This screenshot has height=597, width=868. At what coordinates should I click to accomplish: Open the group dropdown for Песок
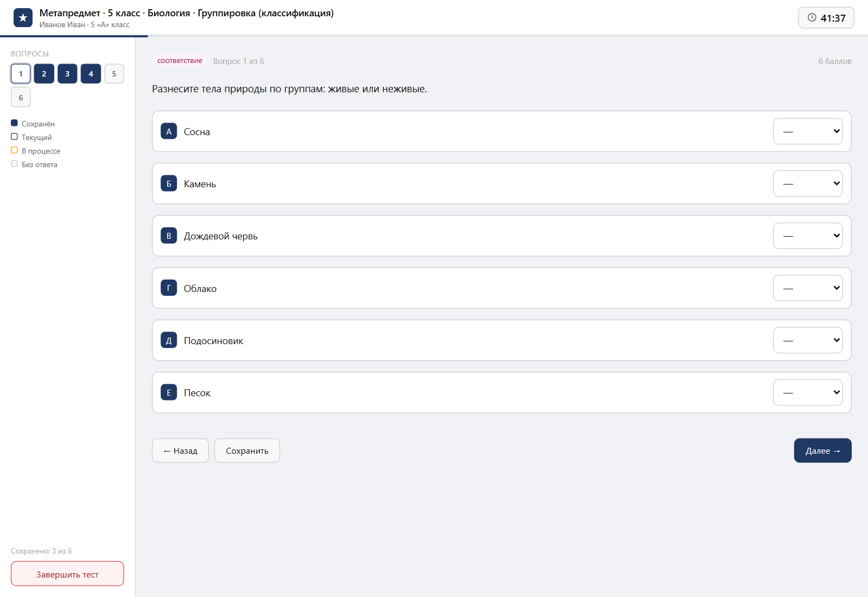pos(808,392)
